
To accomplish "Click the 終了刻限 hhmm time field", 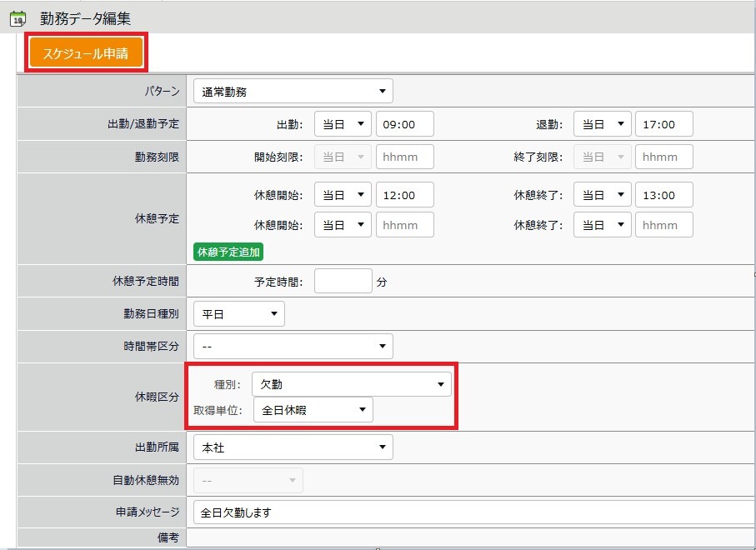I will (x=663, y=157).
